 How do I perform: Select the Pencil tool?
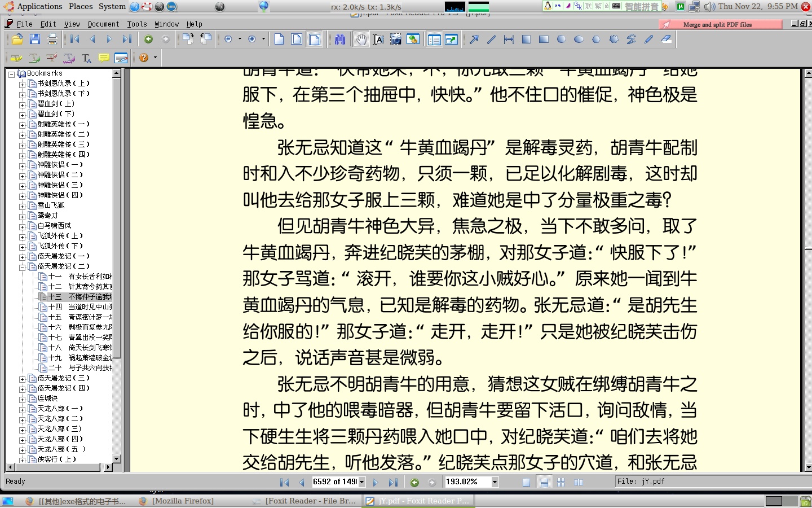pos(648,39)
